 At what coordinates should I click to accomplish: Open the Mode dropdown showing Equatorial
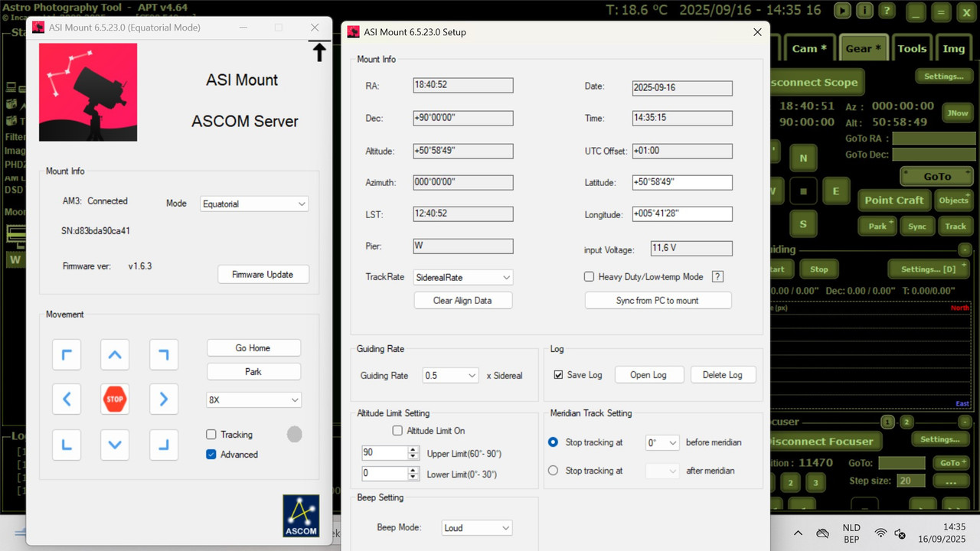(x=254, y=204)
